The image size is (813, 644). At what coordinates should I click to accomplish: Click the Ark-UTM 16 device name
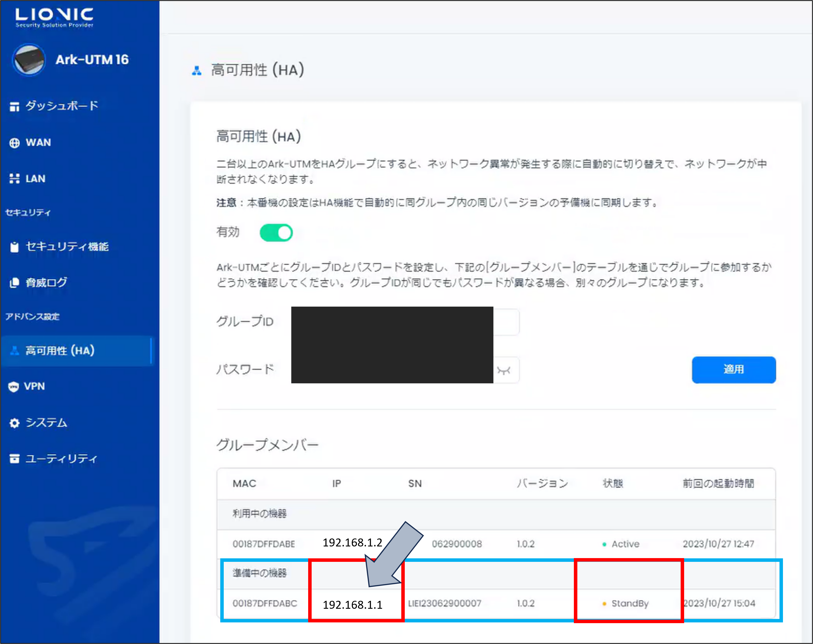[x=92, y=60]
